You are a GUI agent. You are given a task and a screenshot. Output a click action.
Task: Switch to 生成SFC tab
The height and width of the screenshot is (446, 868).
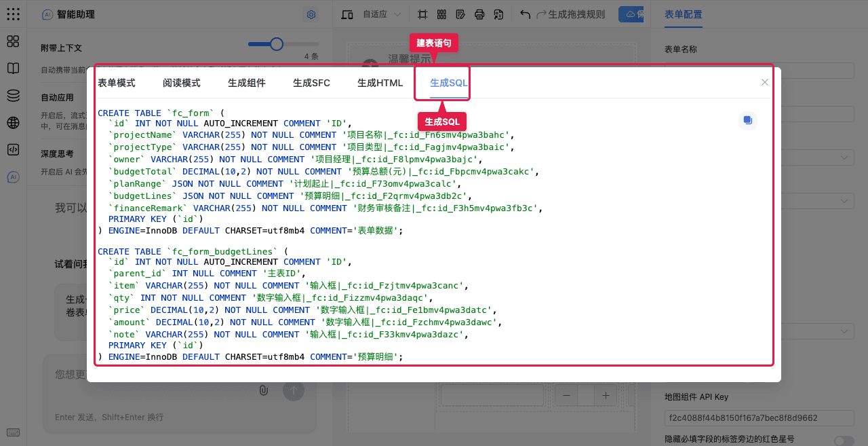pos(312,83)
